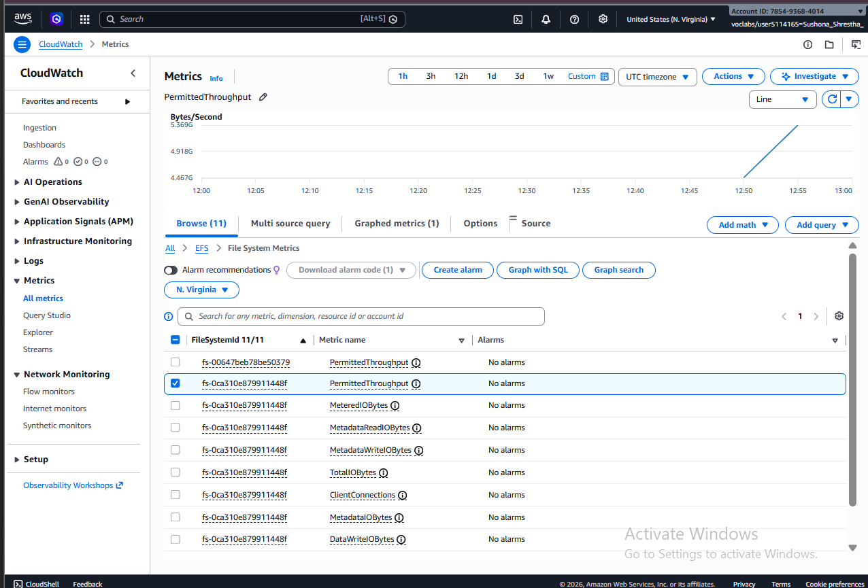Open the services grid menu icon
Viewport: 868px width, 588px height.
85,19
